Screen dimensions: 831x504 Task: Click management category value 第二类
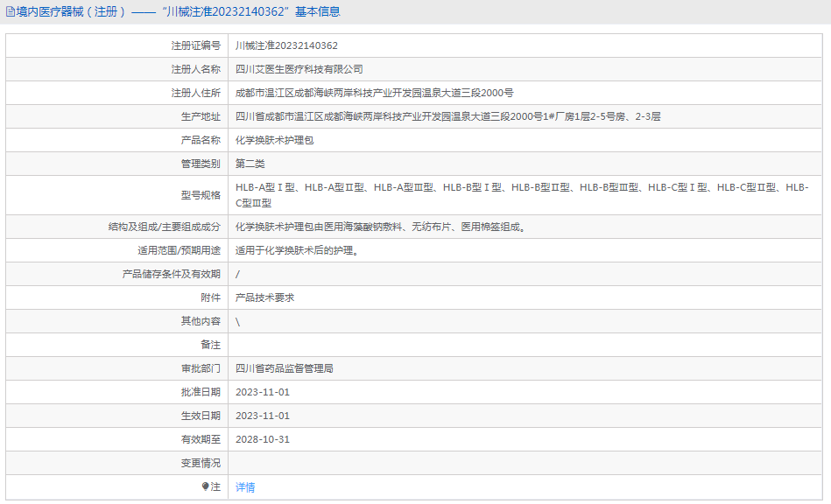pos(250,164)
